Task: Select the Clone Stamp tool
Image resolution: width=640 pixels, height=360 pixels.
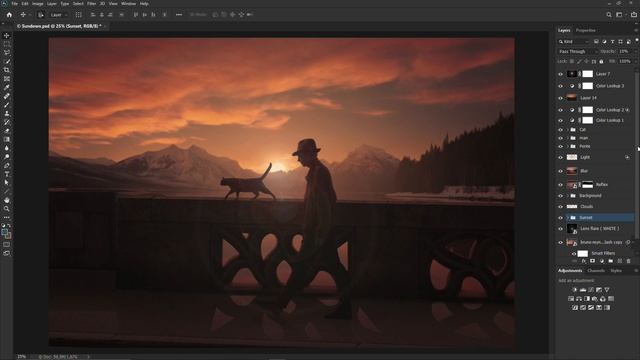Action: 7,113
